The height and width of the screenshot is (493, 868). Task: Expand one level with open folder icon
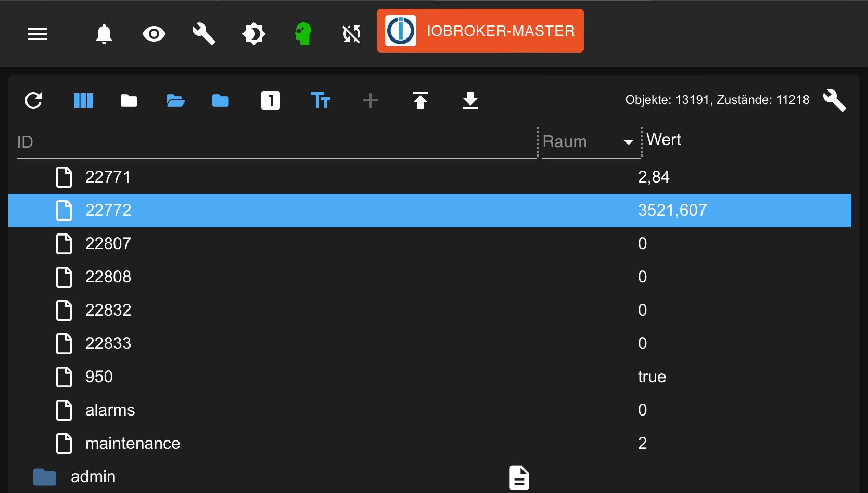pos(175,100)
